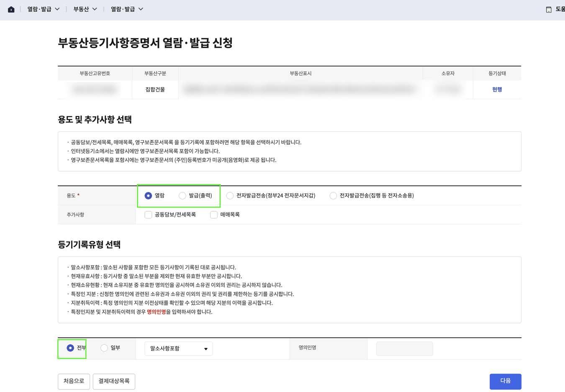Check the 매매목록 checkbox
Image resolution: width=565 pixels, height=392 pixels.
213,214
